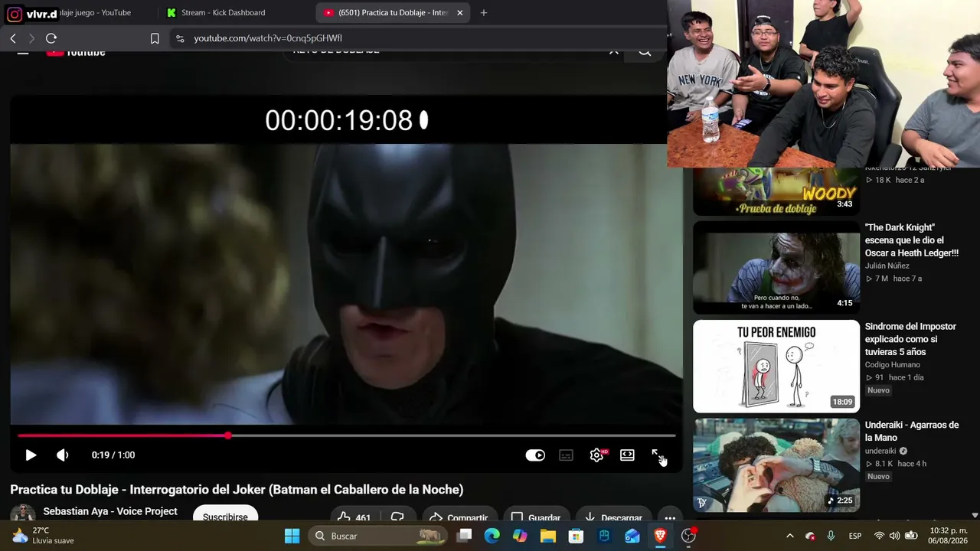Close the Practica tu Doblaje tab
980x551 pixels.
click(459, 13)
